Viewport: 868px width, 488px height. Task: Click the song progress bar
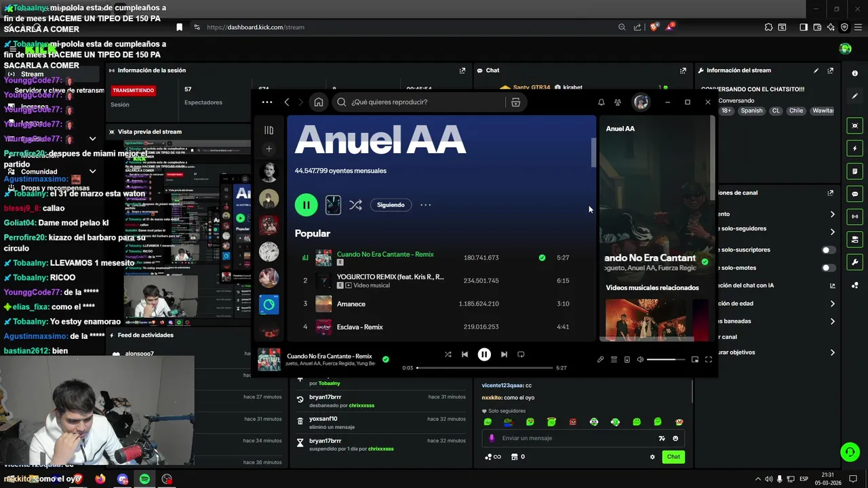tap(484, 368)
